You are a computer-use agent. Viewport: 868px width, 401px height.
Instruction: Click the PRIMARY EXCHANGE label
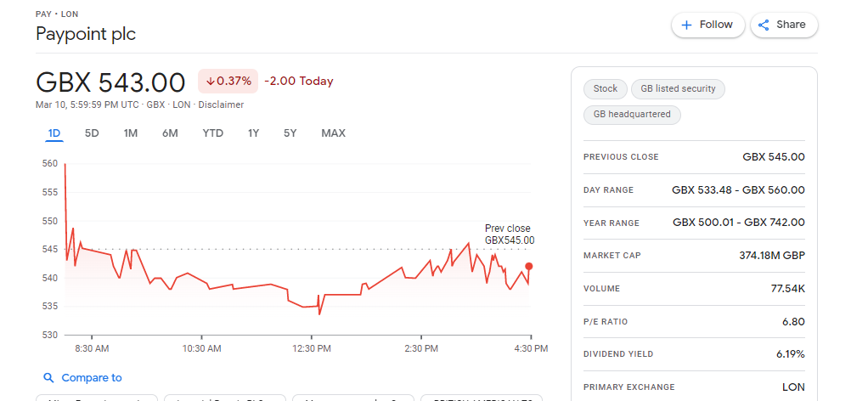click(628, 387)
